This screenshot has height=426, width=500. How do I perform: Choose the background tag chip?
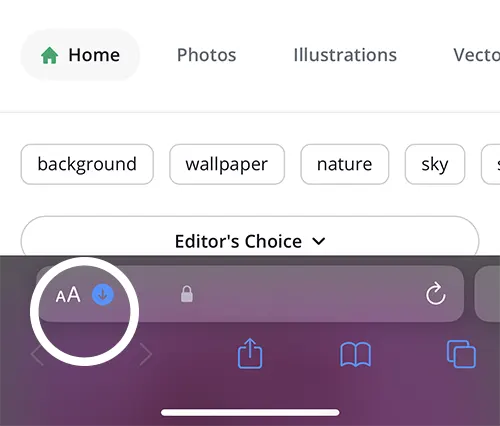[87, 164]
